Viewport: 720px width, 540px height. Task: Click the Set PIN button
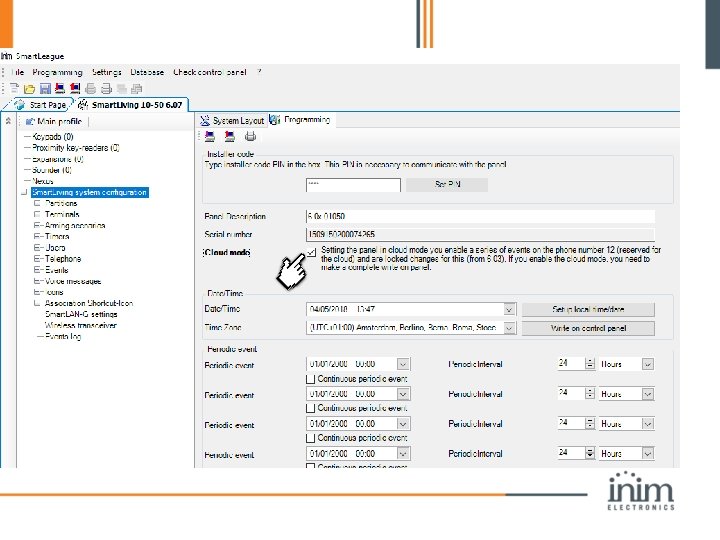point(447,185)
